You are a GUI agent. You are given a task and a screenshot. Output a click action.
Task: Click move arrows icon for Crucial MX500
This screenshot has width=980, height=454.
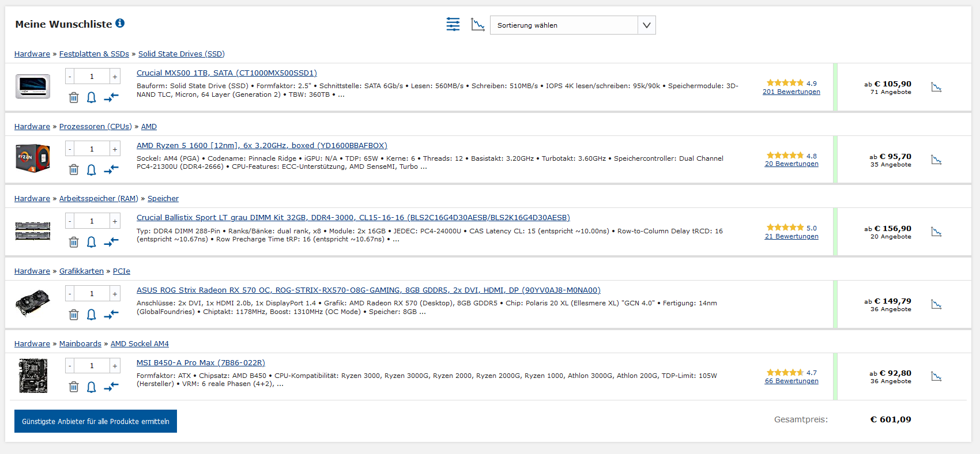[111, 97]
